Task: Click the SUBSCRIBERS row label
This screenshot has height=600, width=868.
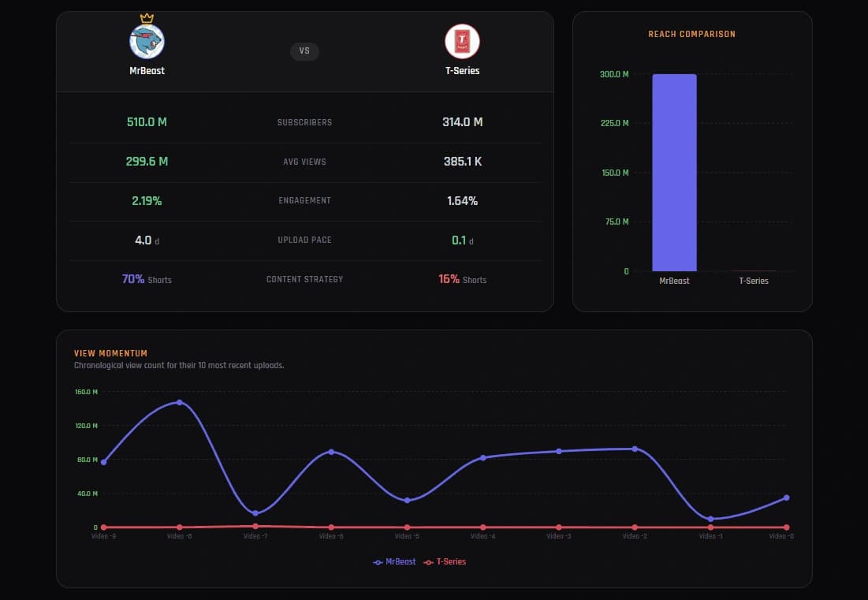Action: pyautogui.click(x=304, y=122)
